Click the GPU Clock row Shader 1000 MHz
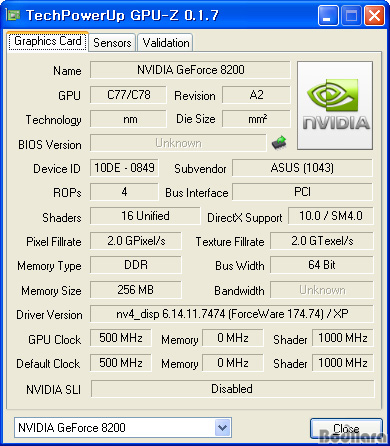Viewport: 390px width, 446px height. click(x=343, y=338)
